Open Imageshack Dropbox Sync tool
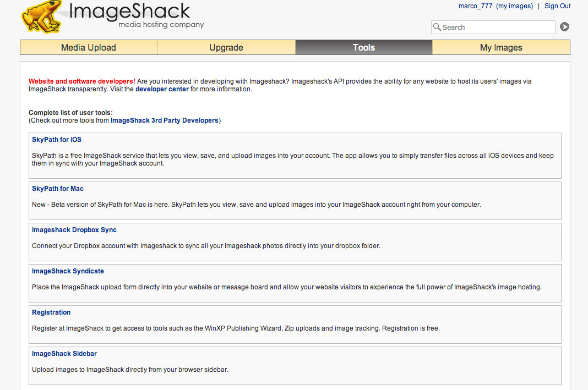The image size is (588, 390). click(74, 230)
